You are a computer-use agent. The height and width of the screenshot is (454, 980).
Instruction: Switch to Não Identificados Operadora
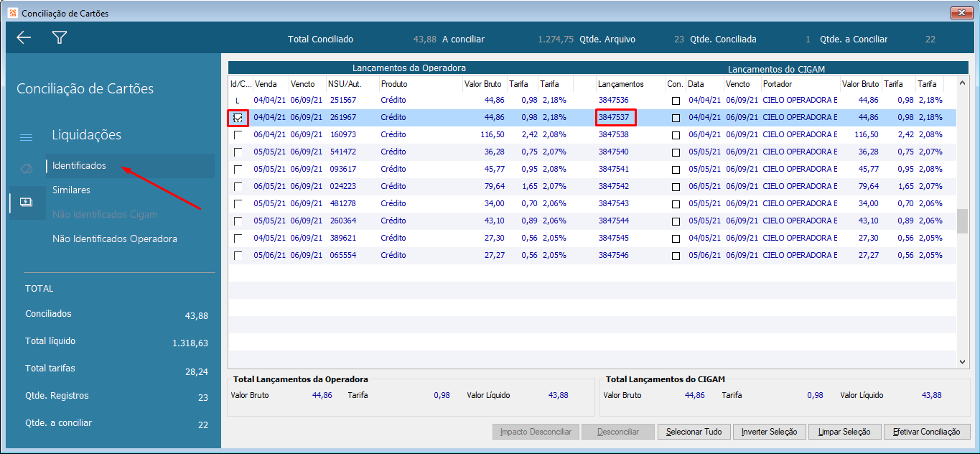(115, 238)
